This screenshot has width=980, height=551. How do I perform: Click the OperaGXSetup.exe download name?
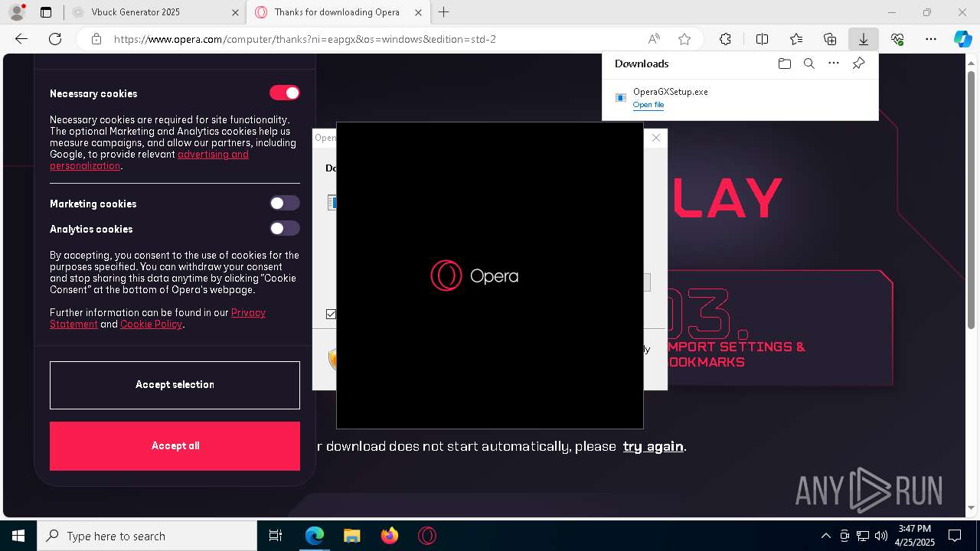pos(671,91)
